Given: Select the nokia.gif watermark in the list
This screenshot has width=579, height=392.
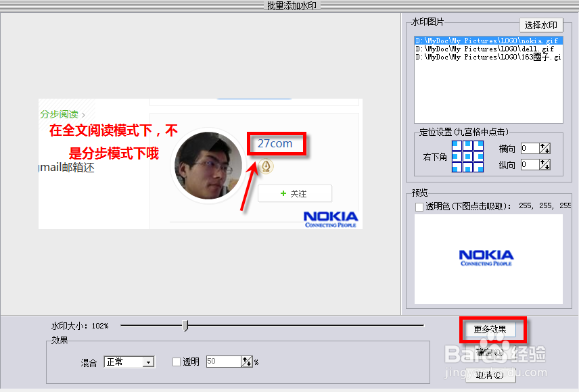Looking at the screenshot, I should click(x=487, y=41).
